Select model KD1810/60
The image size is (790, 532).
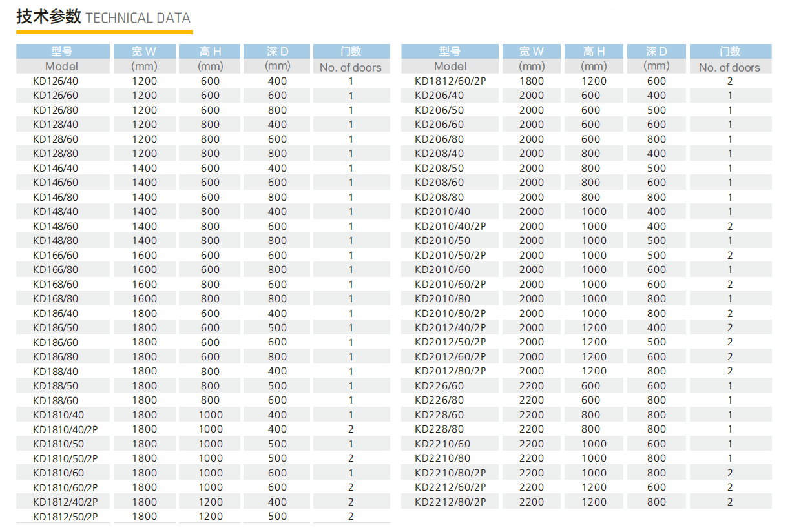pyautogui.click(x=58, y=473)
